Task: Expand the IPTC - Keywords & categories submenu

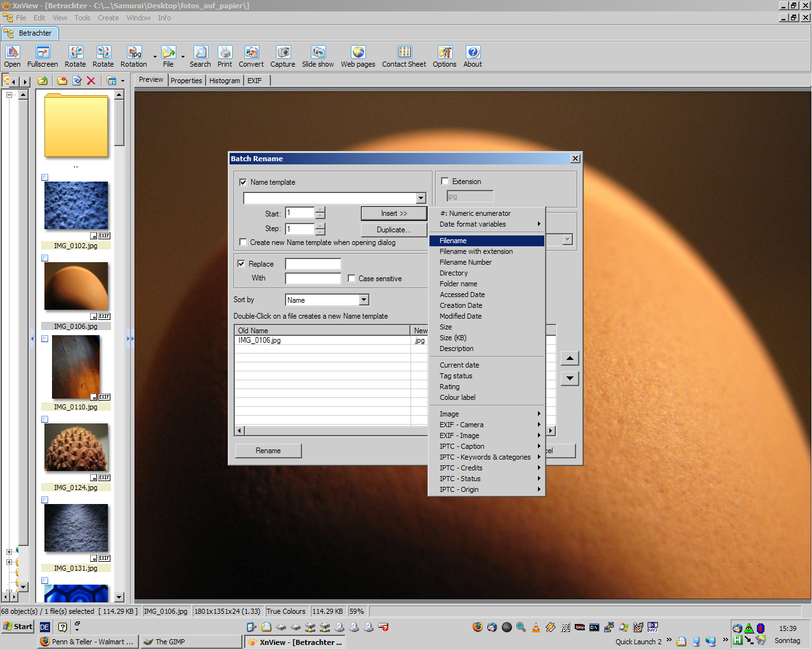Action: (x=487, y=457)
